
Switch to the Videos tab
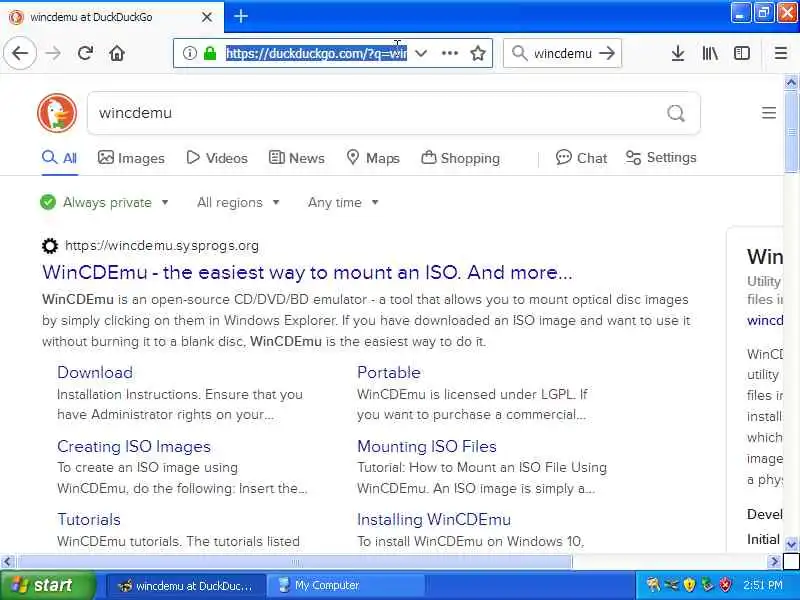217,158
